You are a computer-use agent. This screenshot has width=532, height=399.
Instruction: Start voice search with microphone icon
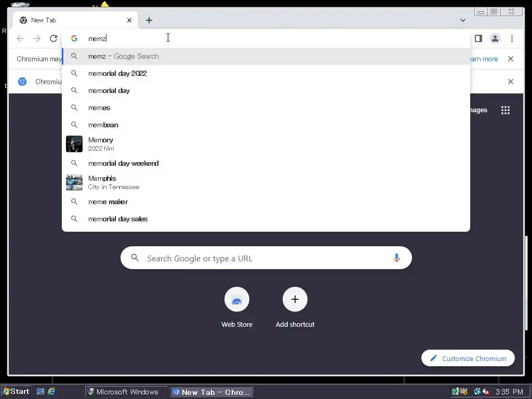click(x=396, y=258)
